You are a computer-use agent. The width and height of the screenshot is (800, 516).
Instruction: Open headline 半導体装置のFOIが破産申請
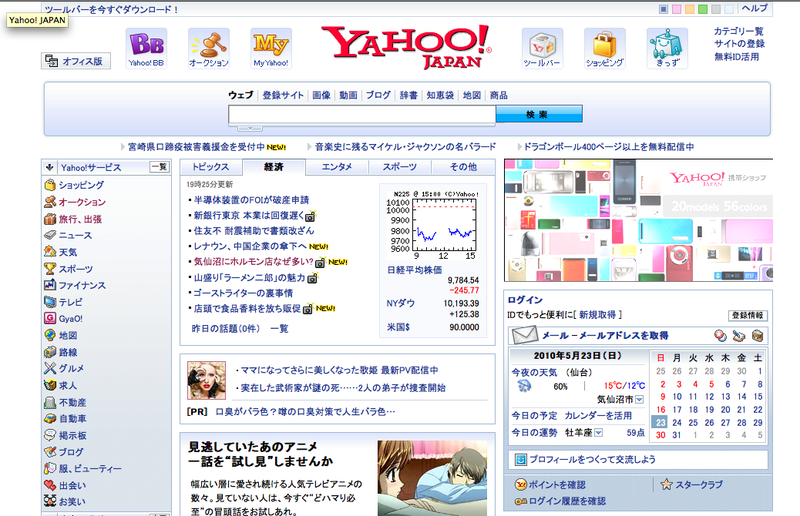[251, 200]
